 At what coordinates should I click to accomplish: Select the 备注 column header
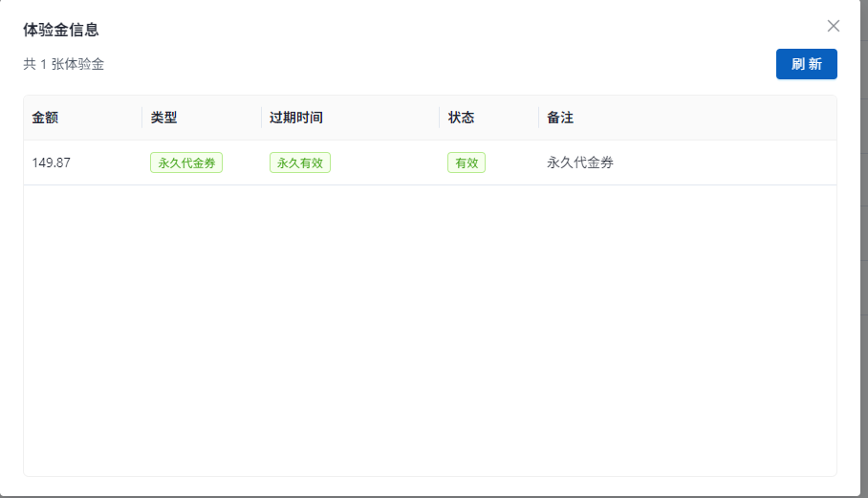(x=559, y=118)
